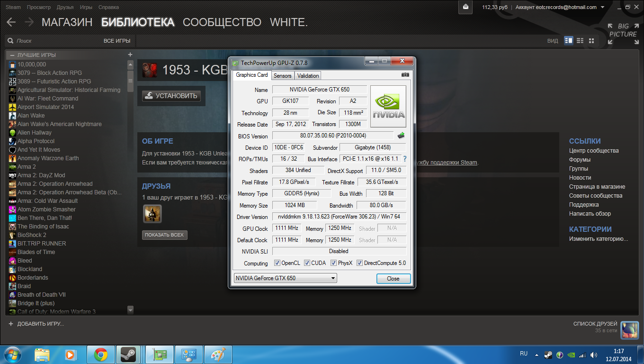
Task: Open Paint from the taskbar
Action: (x=218, y=354)
